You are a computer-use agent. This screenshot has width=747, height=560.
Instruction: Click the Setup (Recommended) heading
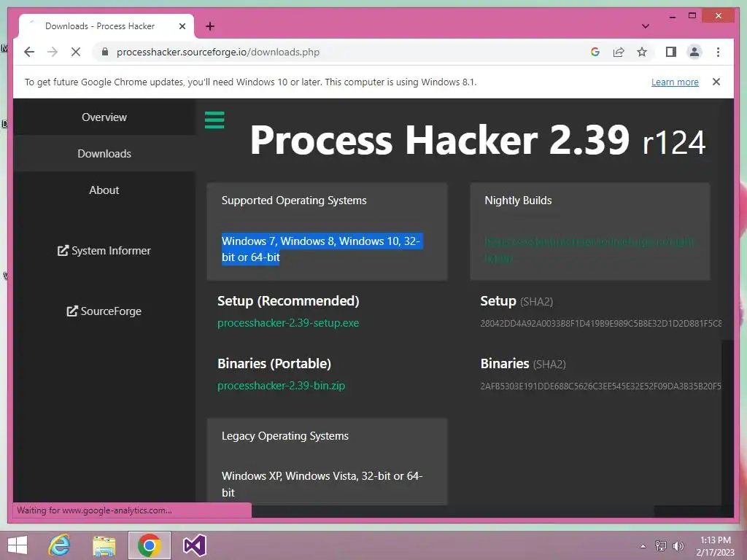(288, 301)
